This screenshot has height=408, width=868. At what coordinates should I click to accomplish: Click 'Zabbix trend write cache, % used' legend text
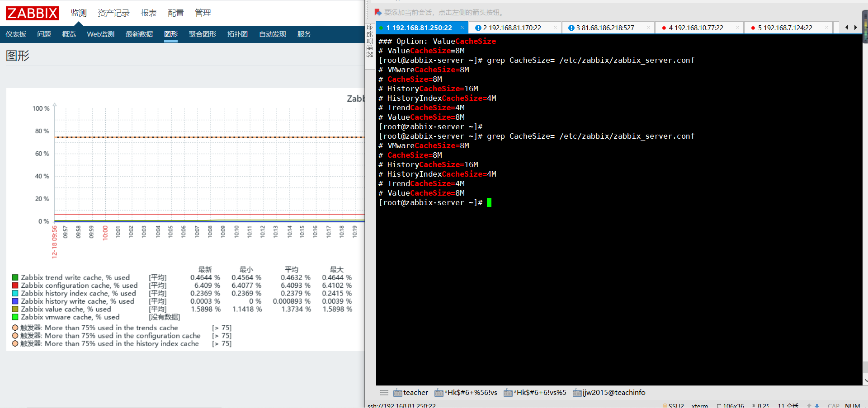pos(75,277)
